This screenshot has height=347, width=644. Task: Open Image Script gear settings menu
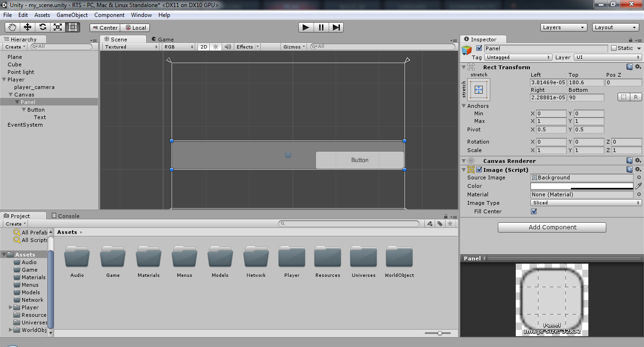(x=638, y=169)
